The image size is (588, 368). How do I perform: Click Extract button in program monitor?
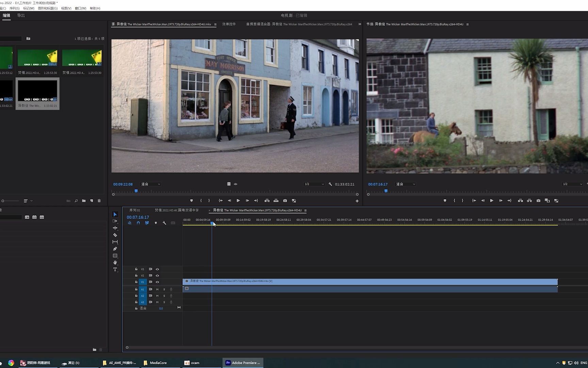point(529,201)
